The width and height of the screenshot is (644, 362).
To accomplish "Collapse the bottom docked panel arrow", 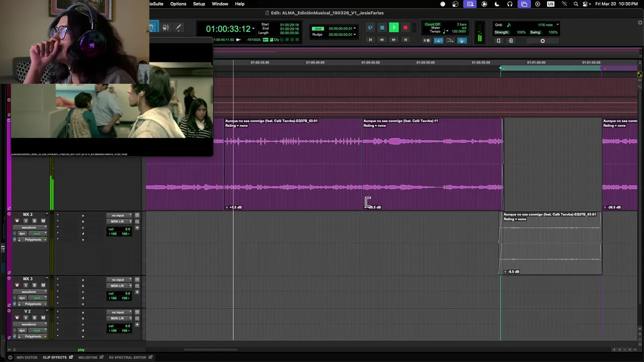I will [x=10, y=357].
